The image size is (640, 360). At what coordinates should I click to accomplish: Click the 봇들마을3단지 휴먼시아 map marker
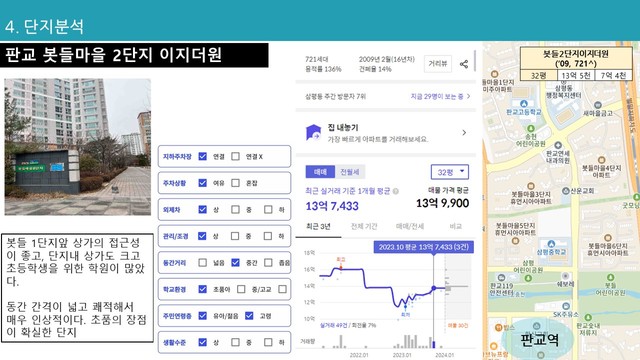(x=531, y=186)
